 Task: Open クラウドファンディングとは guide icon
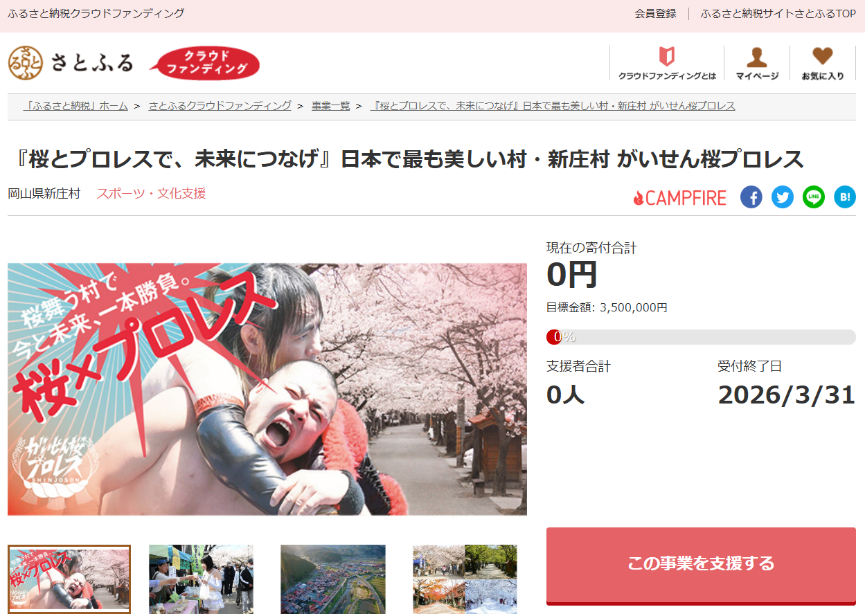[x=667, y=63]
